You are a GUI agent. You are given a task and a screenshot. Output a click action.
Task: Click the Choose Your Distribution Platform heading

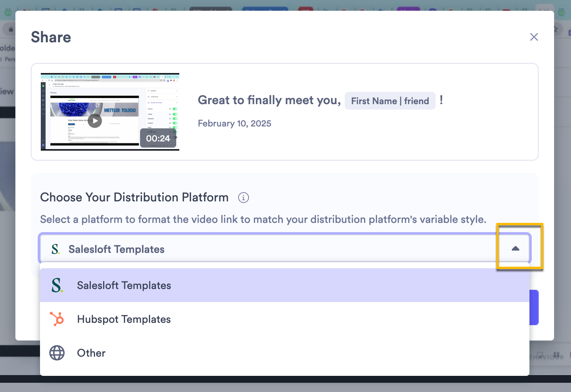pos(134,197)
